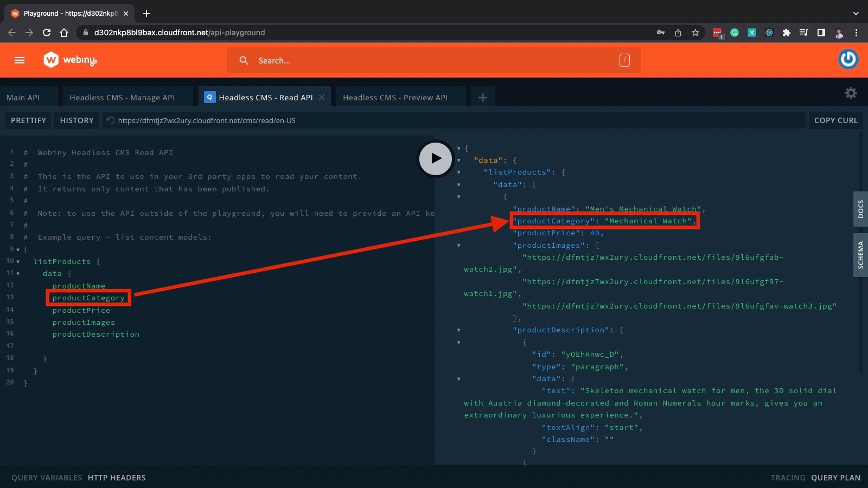The height and width of the screenshot is (488, 868).
Task: Open the DOCS side panel
Action: (860, 209)
